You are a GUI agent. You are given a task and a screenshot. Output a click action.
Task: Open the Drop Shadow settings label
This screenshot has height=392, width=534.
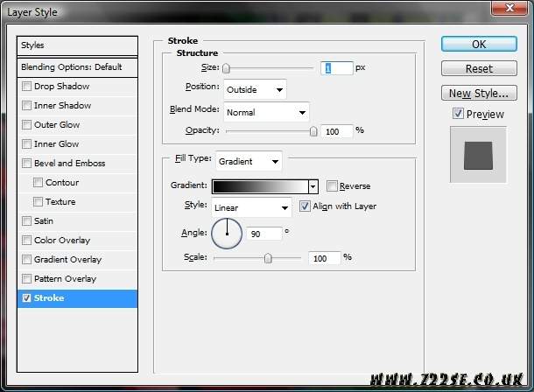point(61,87)
